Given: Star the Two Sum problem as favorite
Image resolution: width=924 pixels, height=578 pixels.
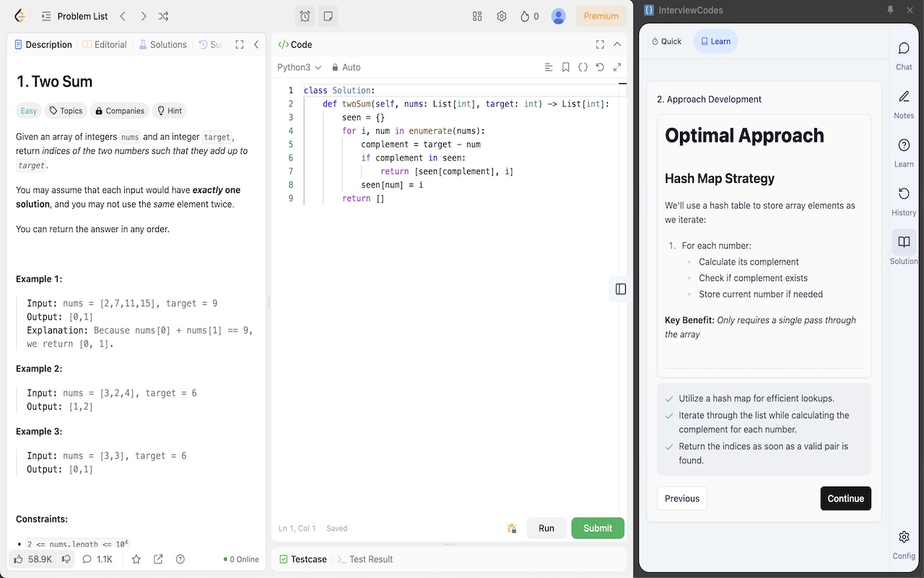Looking at the screenshot, I should (136, 559).
